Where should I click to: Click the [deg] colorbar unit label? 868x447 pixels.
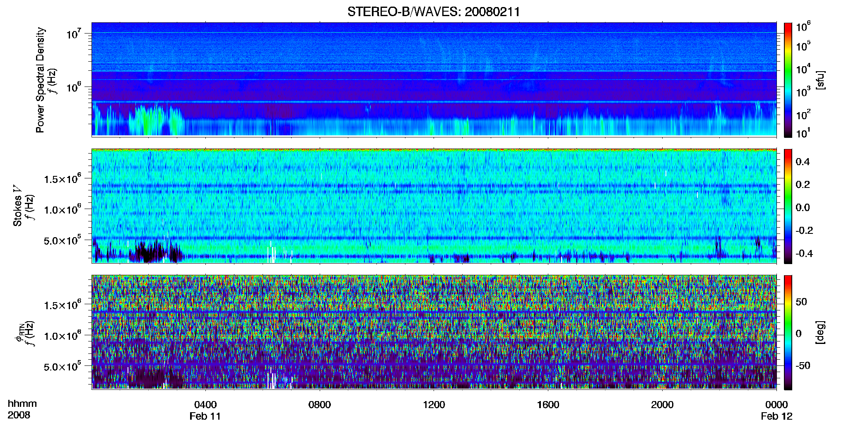820,332
